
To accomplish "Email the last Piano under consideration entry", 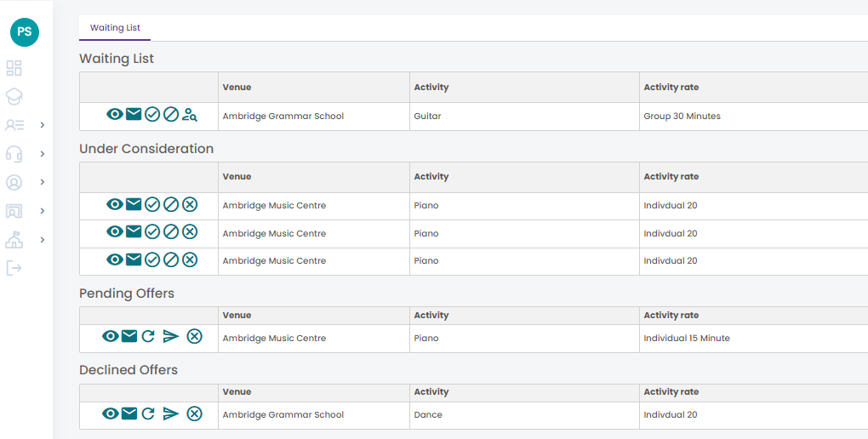I will [134, 259].
